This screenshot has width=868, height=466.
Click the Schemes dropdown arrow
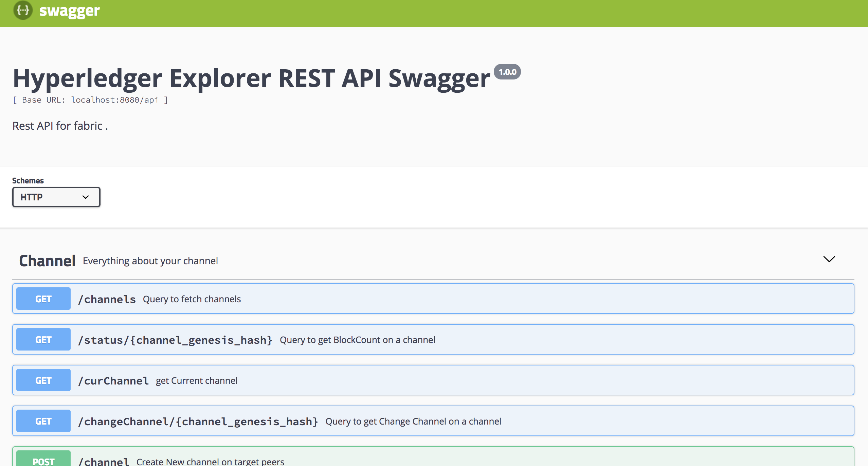point(86,197)
